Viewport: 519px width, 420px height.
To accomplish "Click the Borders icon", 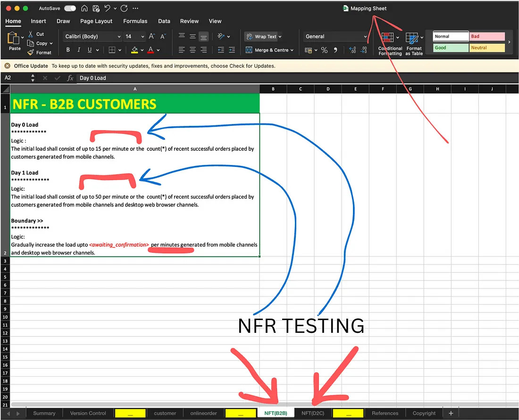I will (x=112, y=49).
